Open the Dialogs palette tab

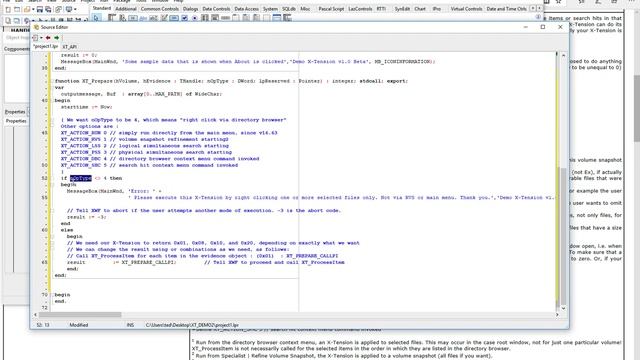pos(190,9)
